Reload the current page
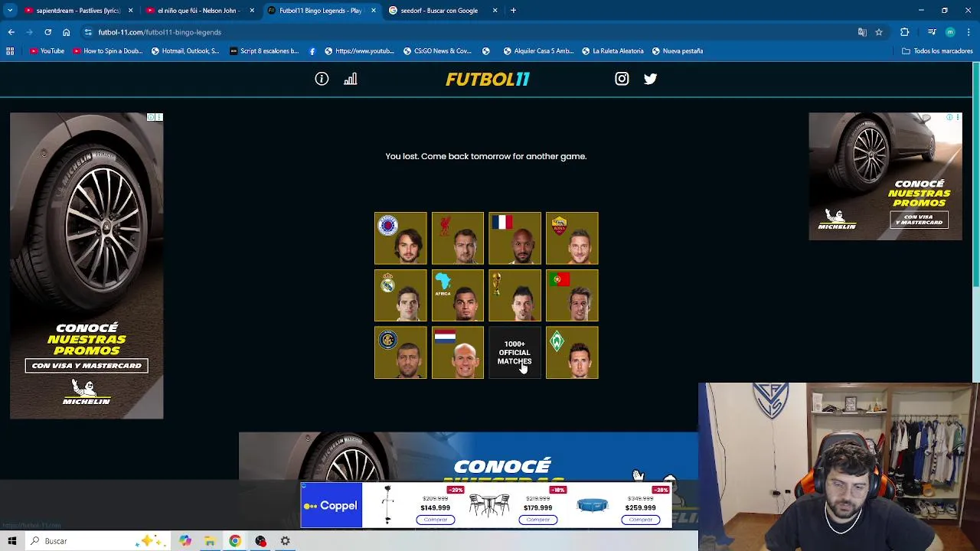The width and height of the screenshot is (980, 551). tap(47, 32)
